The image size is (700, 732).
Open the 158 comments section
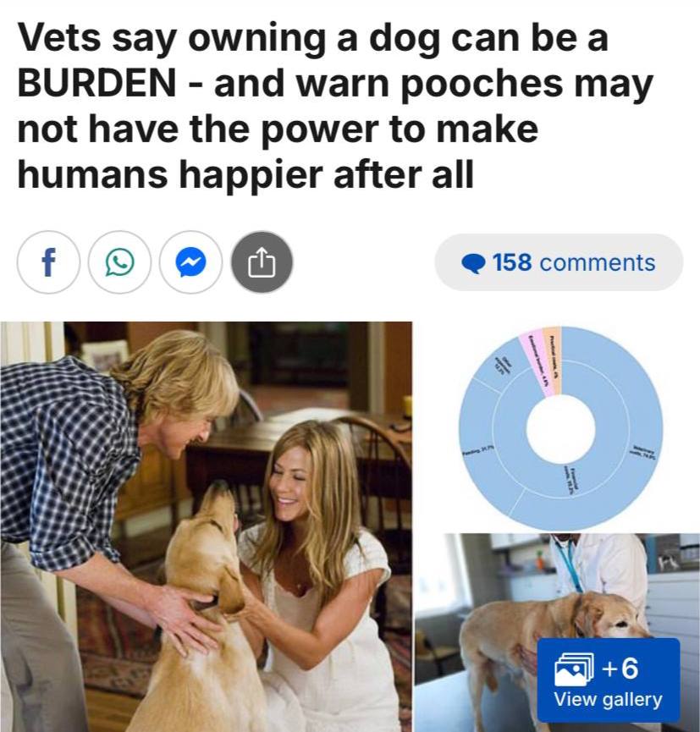pos(559,261)
